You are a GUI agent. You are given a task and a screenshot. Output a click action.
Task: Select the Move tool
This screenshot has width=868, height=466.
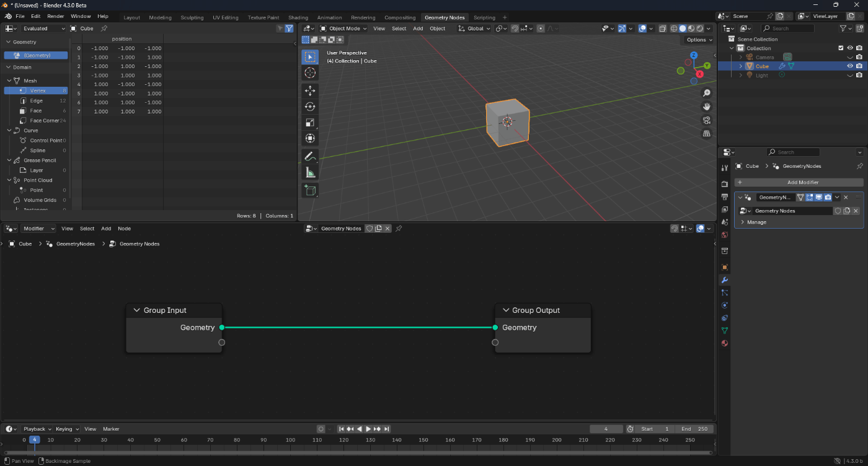point(310,90)
